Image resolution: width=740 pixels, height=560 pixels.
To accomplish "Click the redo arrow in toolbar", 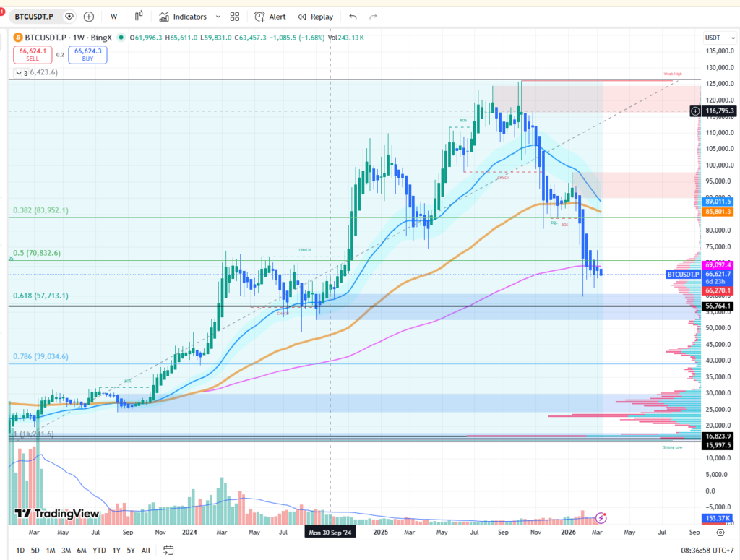I will pos(373,16).
